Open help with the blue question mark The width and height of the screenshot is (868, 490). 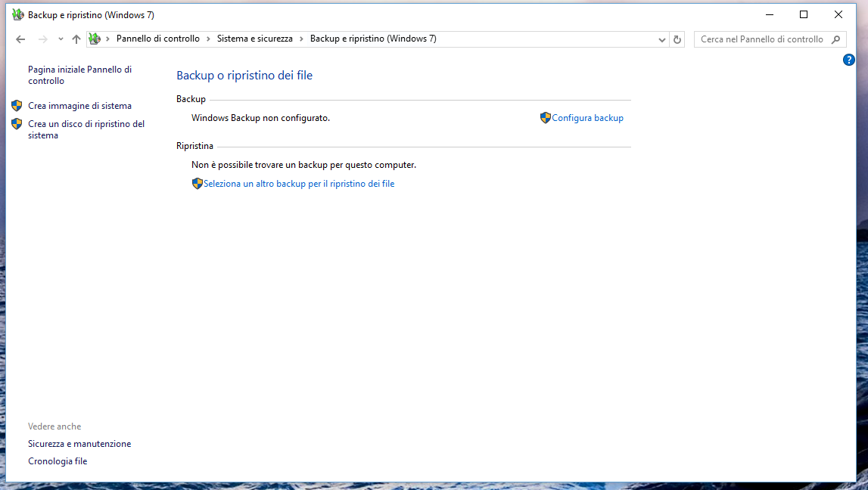848,60
